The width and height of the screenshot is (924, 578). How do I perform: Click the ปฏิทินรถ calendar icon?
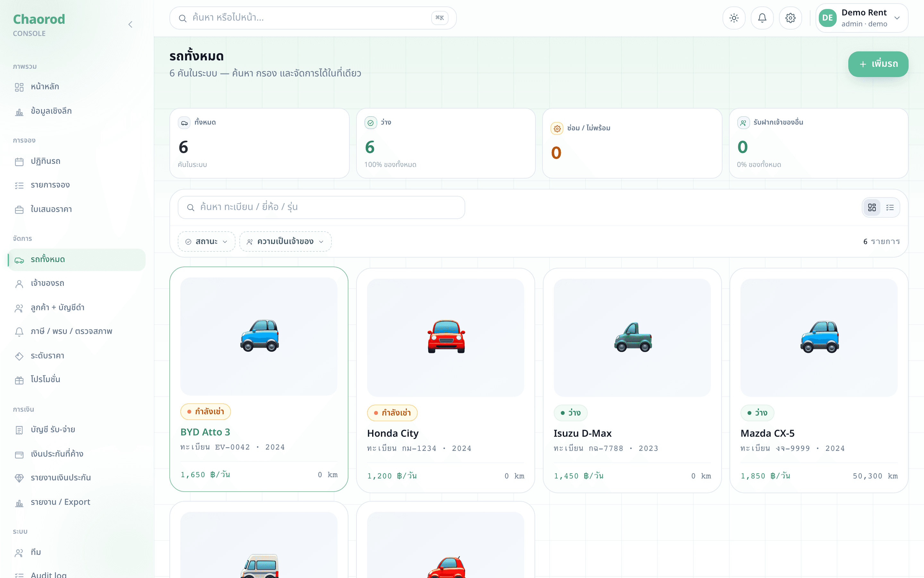[x=19, y=162]
